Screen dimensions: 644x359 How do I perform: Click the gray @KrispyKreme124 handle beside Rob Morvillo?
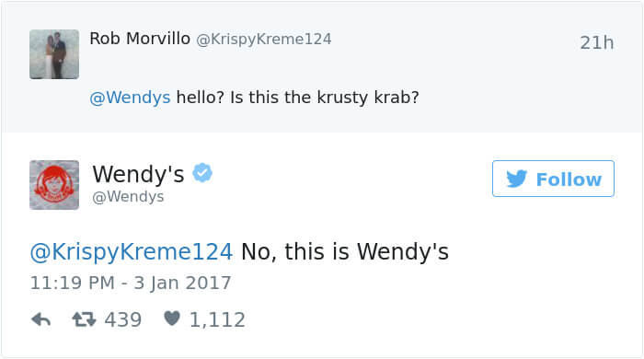264,40
